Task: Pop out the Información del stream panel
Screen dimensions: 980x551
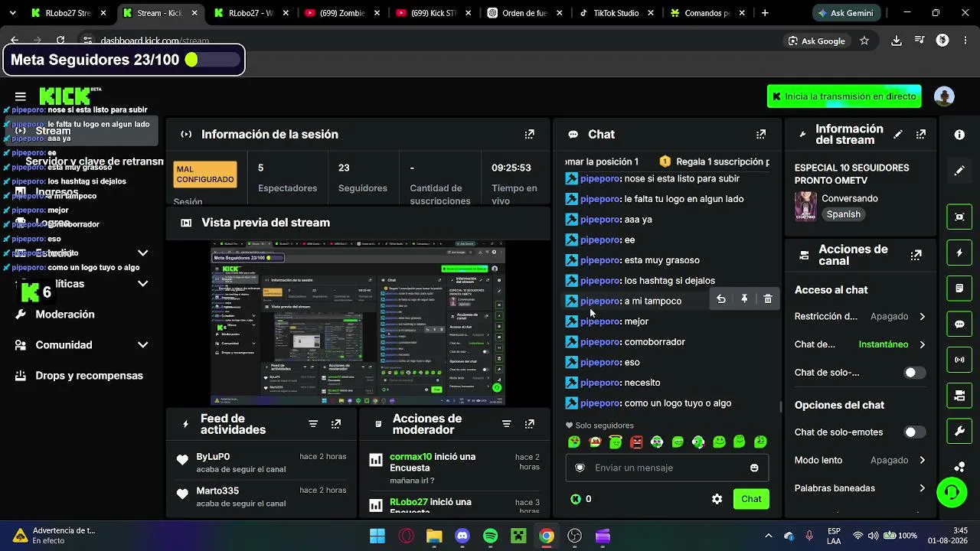Action: click(x=921, y=134)
